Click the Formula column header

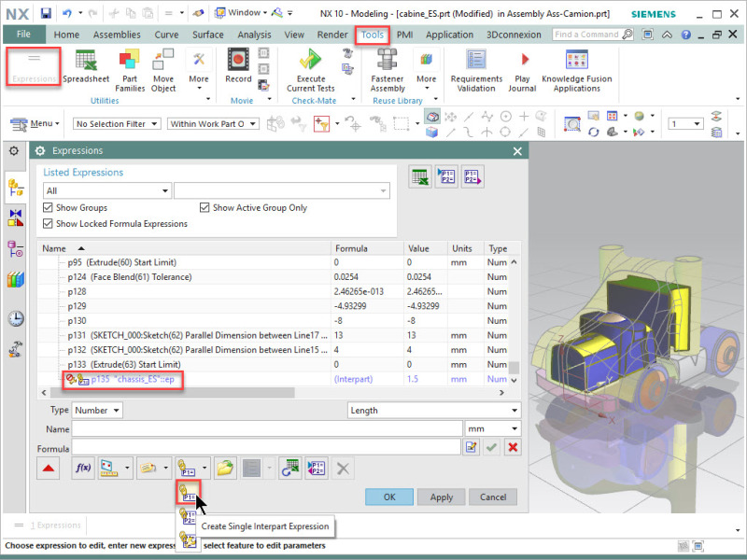coord(367,248)
